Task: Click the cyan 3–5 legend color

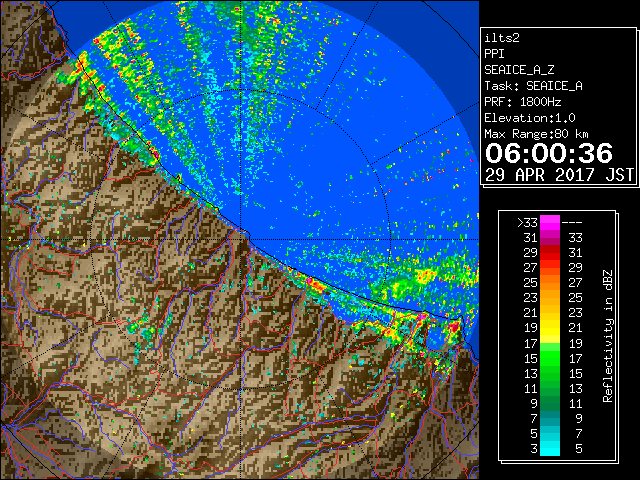Action: (x=550, y=448)
